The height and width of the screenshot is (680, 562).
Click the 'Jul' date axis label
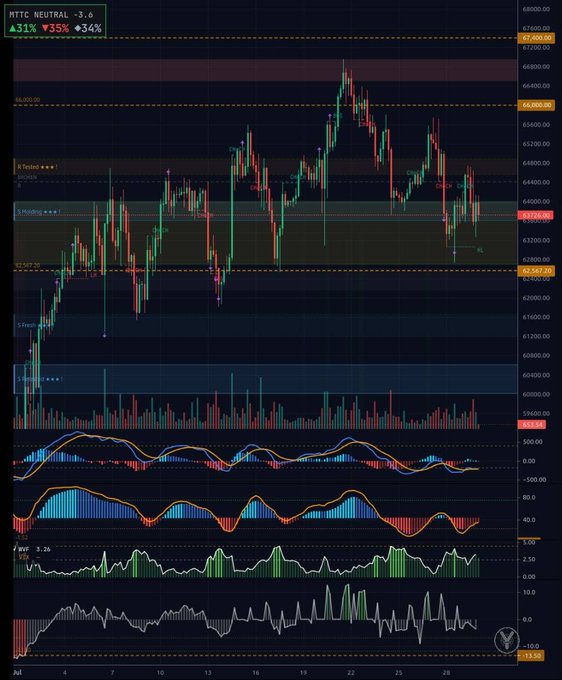pyautogui.click(x=18, y=673)
